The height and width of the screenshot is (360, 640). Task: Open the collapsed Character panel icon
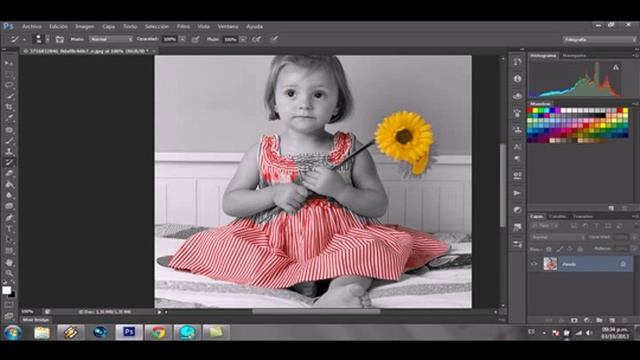517,146
